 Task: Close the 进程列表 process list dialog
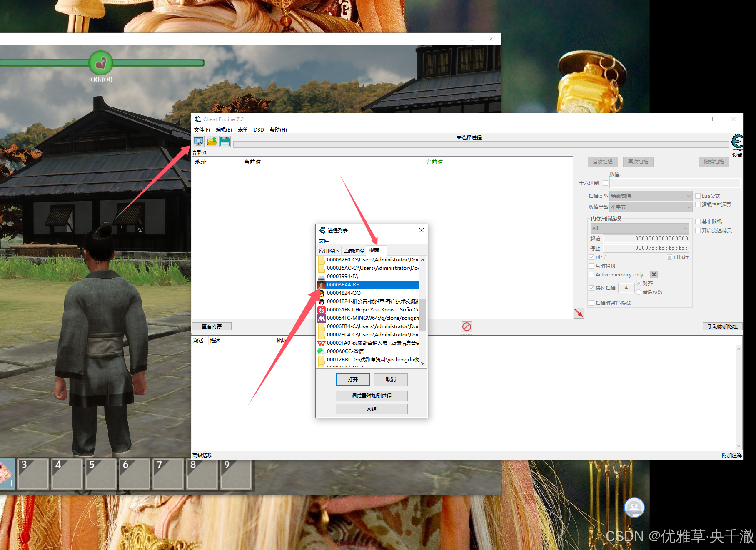(422, 230)
